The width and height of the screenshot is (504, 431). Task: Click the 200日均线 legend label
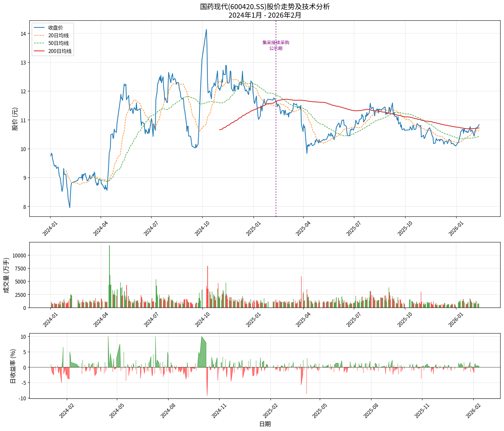60,51
